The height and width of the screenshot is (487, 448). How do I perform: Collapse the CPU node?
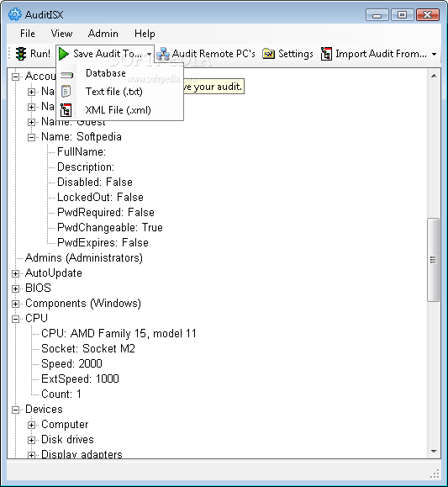click(x=15, y=319)
